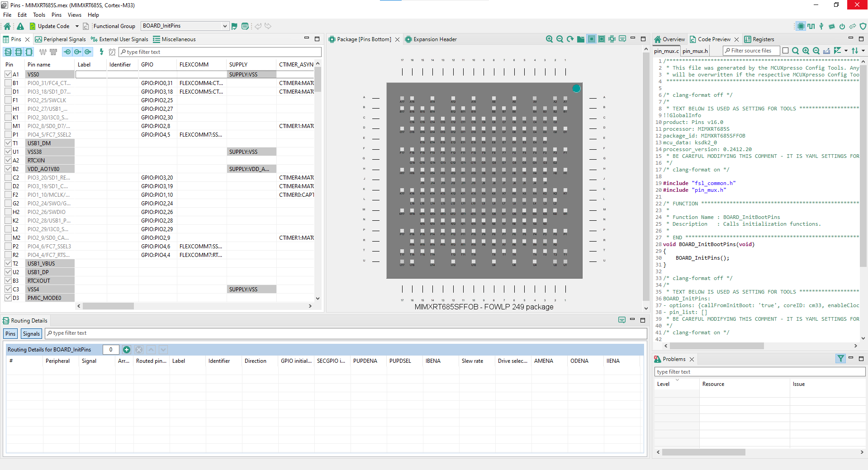Click the zoom out icon in Code Preview
This screenshot has width=868, height=470.
816,51
